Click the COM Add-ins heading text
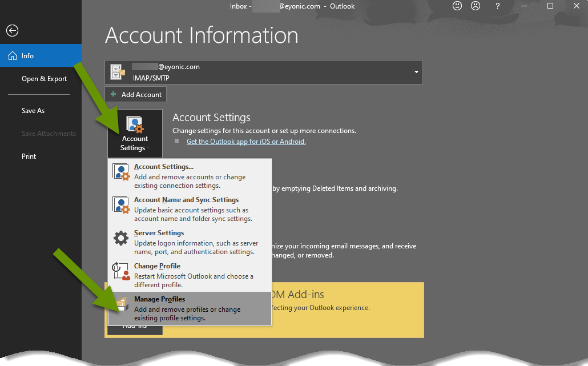This screenshot has width=588, height=366. (x=297, y=295)
